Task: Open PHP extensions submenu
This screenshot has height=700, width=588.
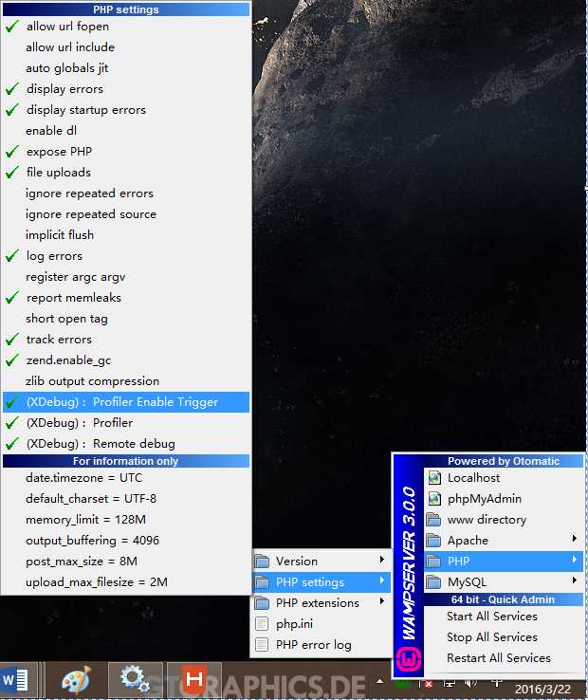Action: tap(321, 603)
